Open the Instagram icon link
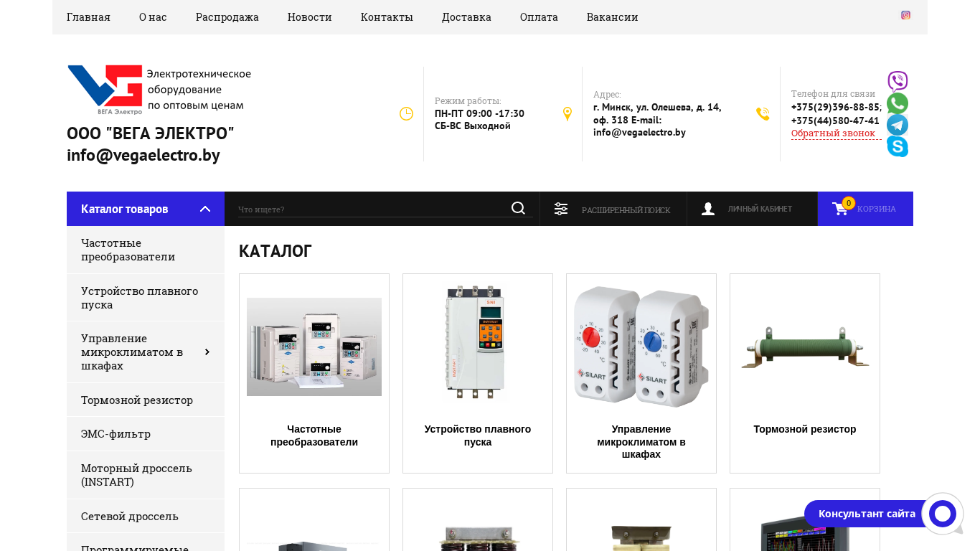The height and width of the screenshot is (551, 980). pos(905,15)
